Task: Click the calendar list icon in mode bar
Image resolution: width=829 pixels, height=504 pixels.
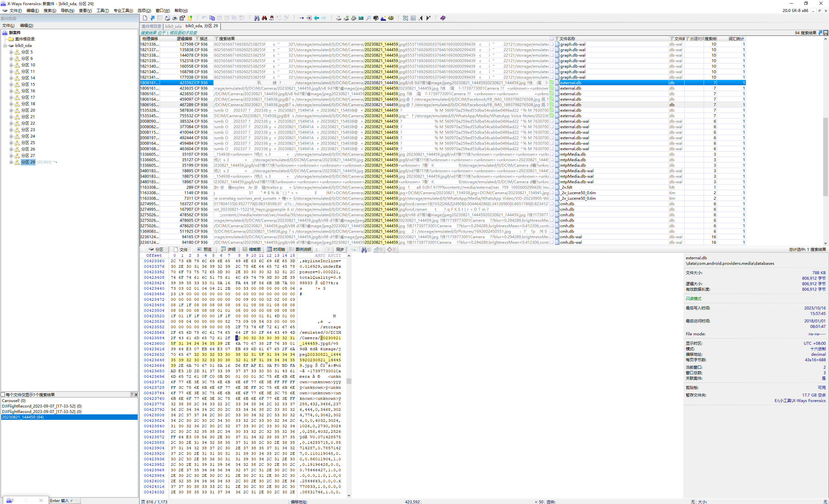Action: click(379, 250)
